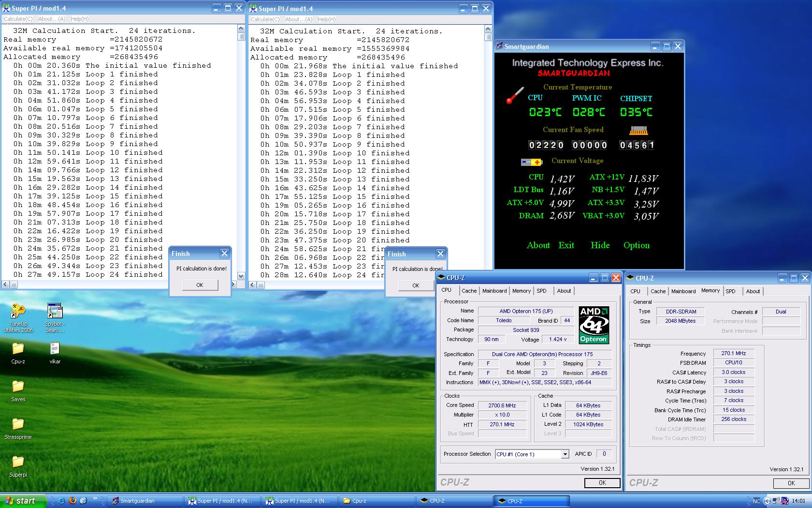Screen dimensions: 812x508
Task: Open the Windows Start menu
Action: pos(24,501)
